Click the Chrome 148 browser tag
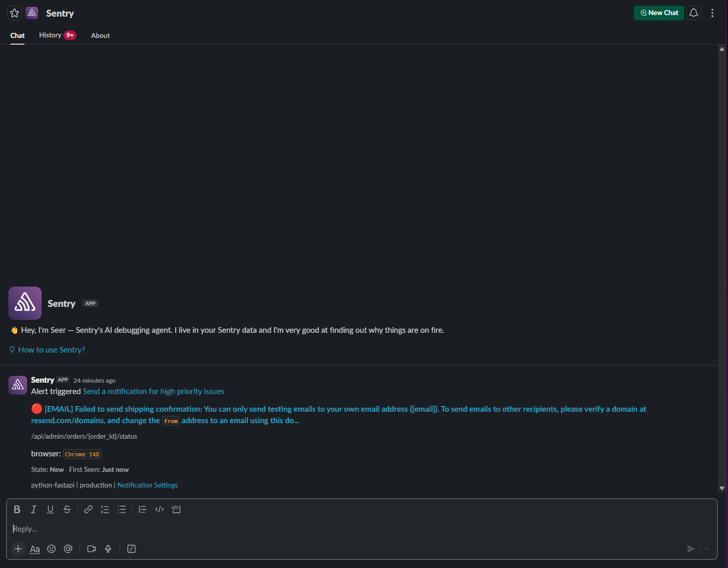Viewport: 728px width, 568px height. tap(82, 454)
